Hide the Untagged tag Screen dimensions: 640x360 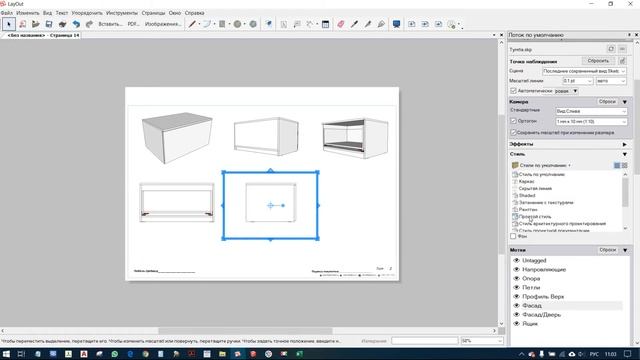point(516,260)
